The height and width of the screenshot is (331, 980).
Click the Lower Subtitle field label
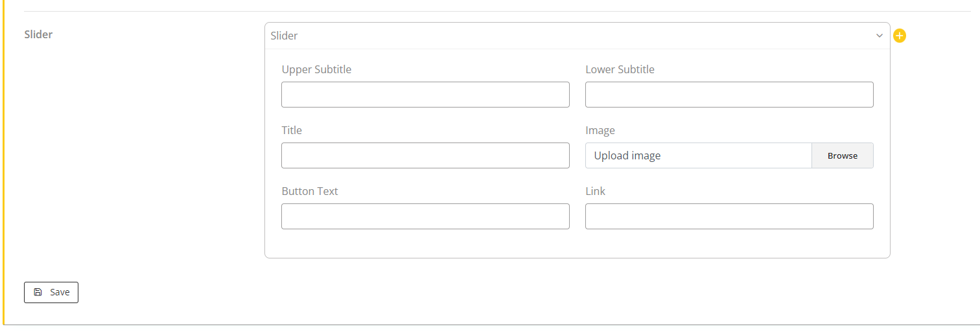pyautogui.click(x=620, y=69)
